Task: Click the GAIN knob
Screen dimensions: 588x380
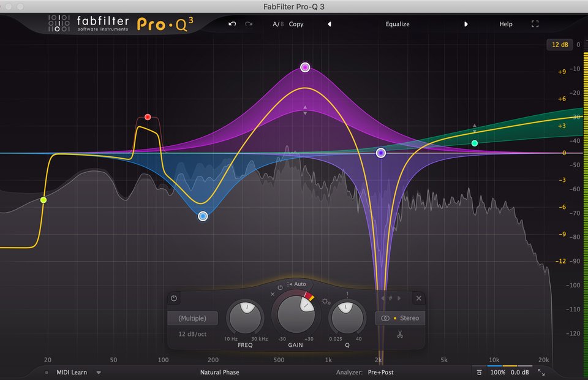Action: [295, 314]
